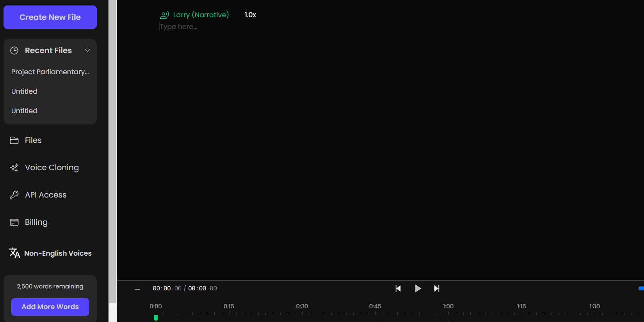Screen dimensions: 644x322
Task: Click the API Access key icon
Action: pos(14,195)
